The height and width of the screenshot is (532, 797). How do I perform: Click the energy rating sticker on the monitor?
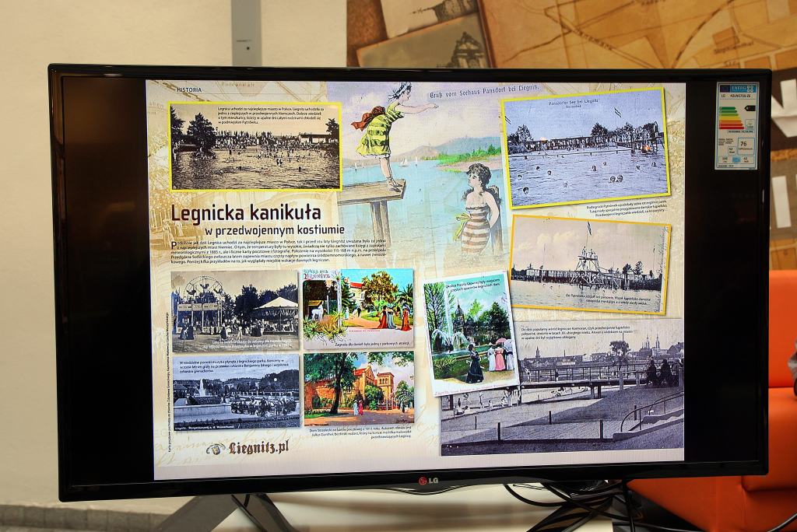click(x=736, y=125)
